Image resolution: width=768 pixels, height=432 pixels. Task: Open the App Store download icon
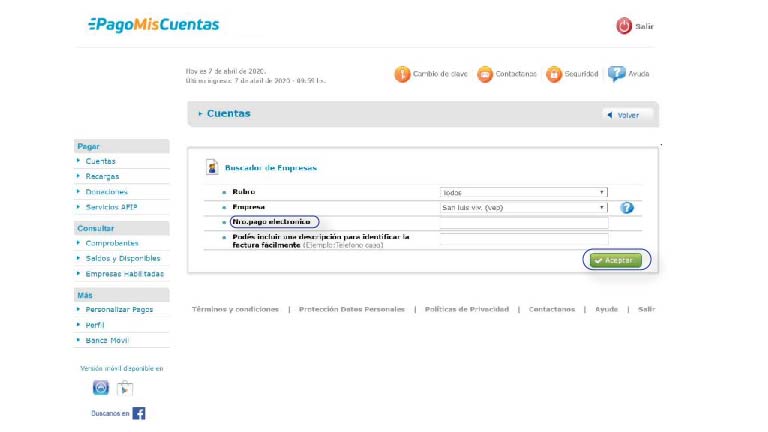click(101, 388)
